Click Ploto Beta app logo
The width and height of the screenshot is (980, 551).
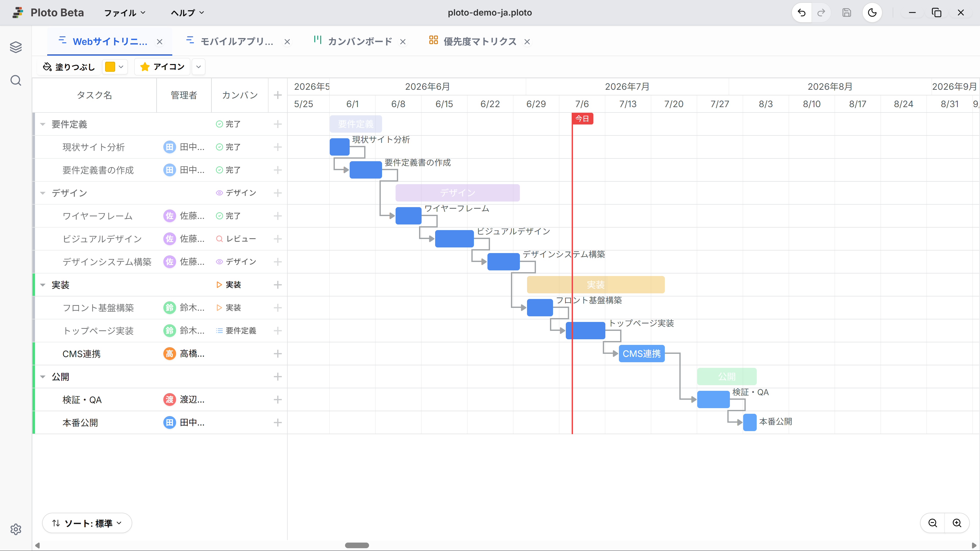pos(18,12)
